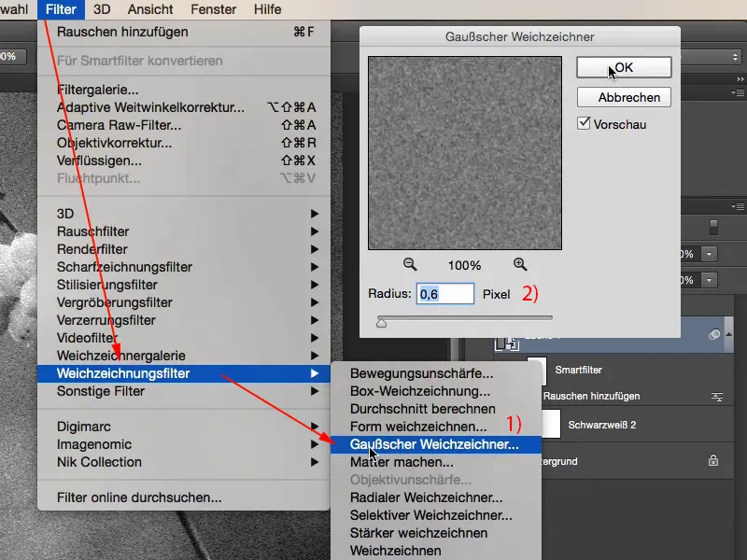Screen dimensions: 747x560
Task: Open the fill dropdown arrow in Layers panel
Action: click(x=709, y=280)
